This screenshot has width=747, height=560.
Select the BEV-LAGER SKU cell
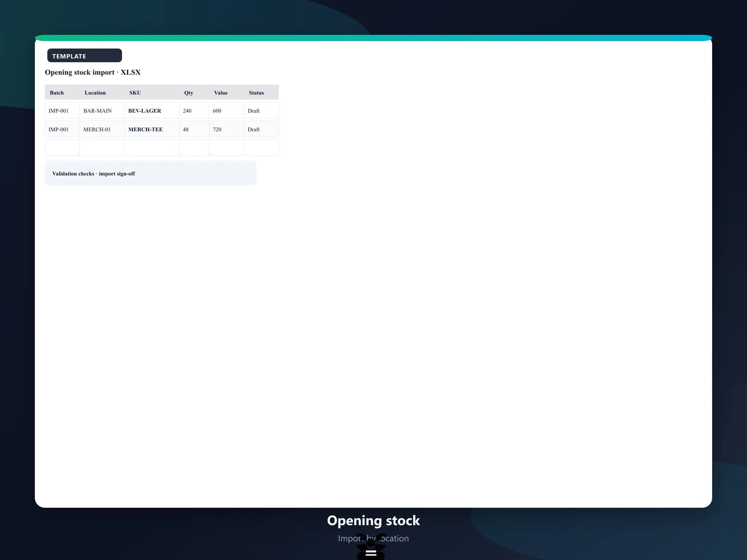tap(152, 110)
